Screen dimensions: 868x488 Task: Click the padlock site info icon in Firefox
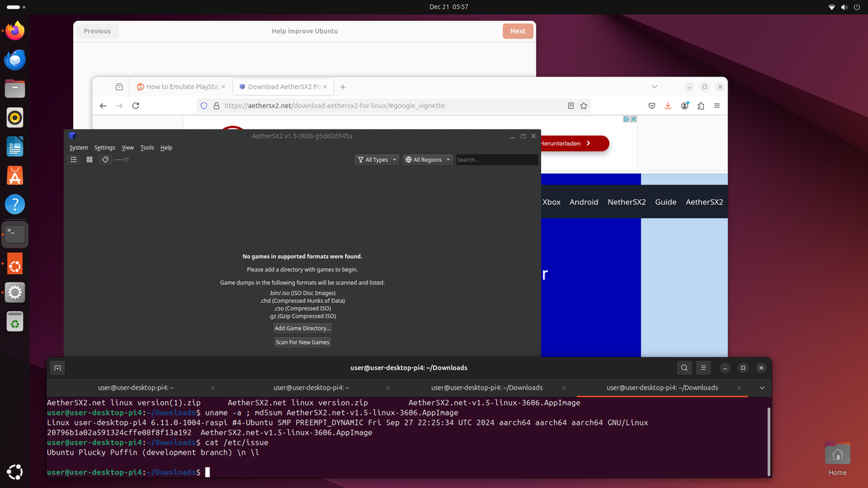217,106
